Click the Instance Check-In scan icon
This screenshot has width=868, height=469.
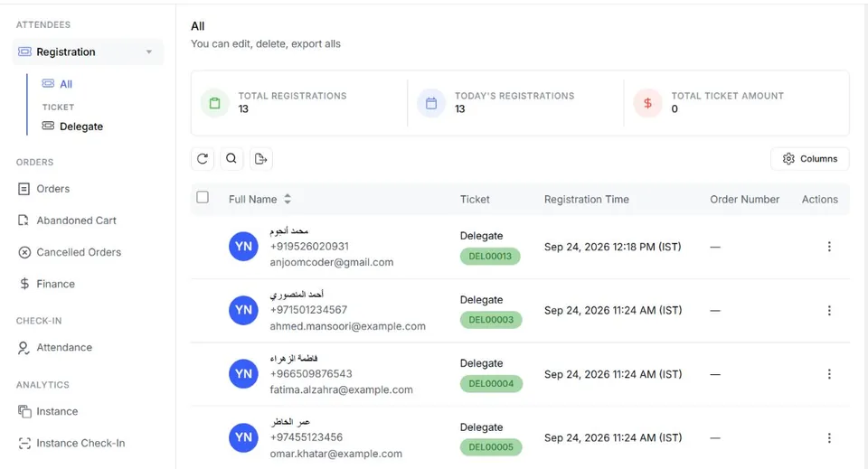(x=24, y=443)
